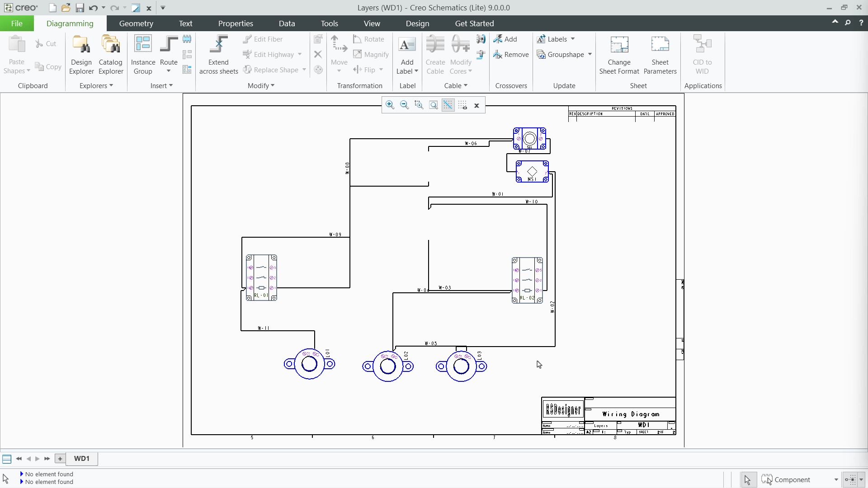Open the File menu
This screenshot has height=488, width=868.
(17, 23)
